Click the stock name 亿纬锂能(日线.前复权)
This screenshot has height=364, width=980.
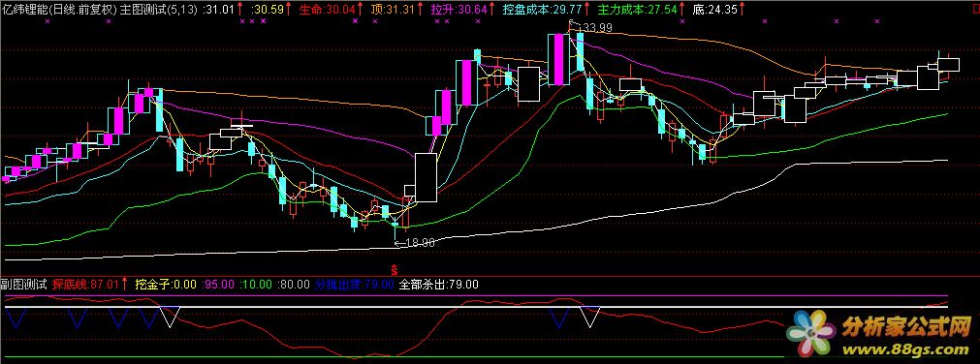(x=59, y=10)
